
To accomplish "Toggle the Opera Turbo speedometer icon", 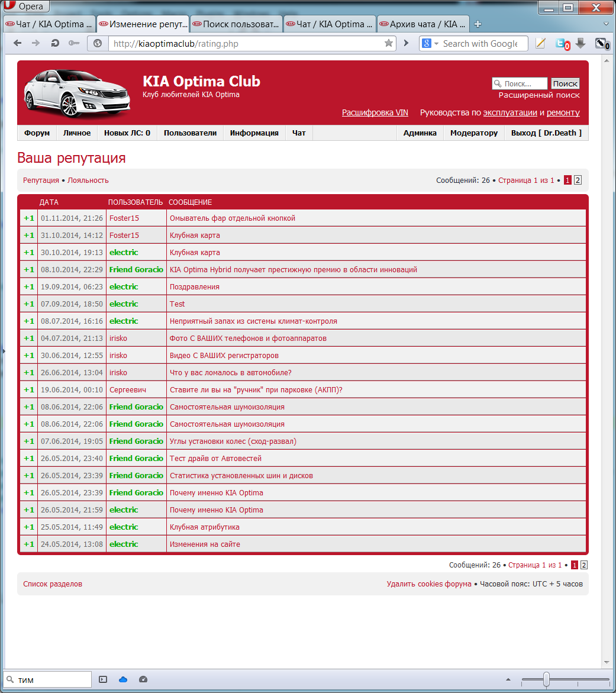I will (x=143, y=679).
